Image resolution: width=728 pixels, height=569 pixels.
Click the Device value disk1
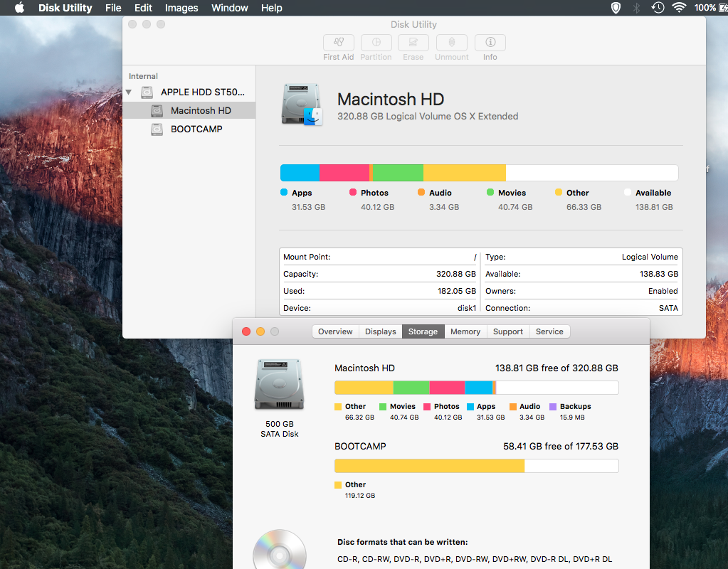click(467, 308)
